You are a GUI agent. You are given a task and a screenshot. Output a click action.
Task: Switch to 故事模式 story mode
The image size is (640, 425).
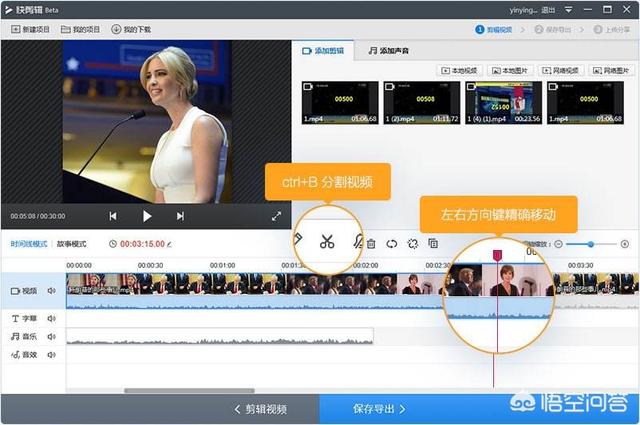[71, 244]
